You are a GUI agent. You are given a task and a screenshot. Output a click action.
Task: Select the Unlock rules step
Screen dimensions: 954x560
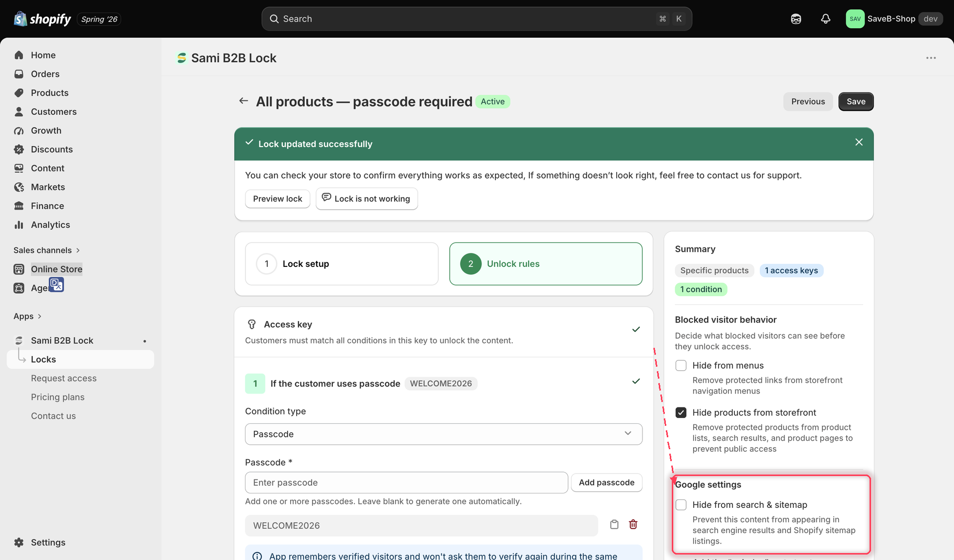(546, 264)
